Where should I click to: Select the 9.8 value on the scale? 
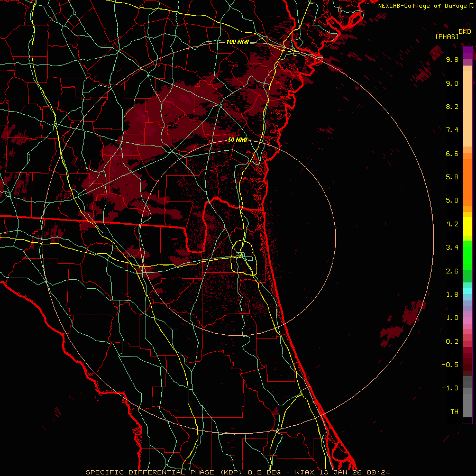click(x=452, y=60)
